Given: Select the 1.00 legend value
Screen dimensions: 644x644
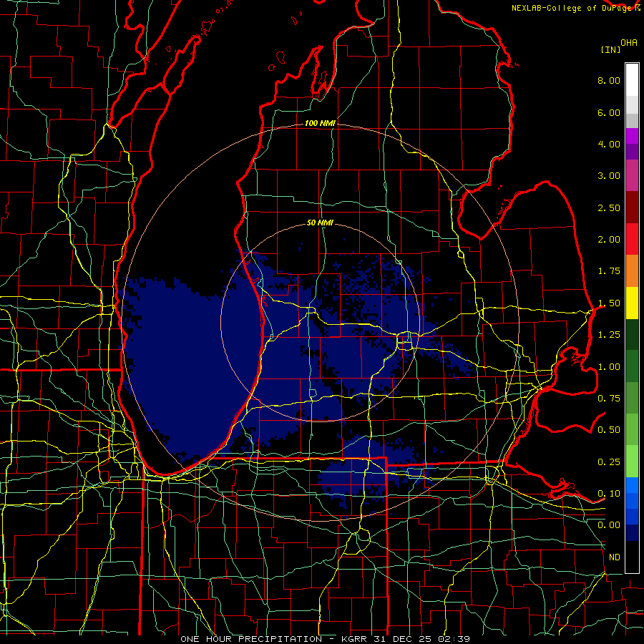Looking at the screenshot, I should point(609,367).
